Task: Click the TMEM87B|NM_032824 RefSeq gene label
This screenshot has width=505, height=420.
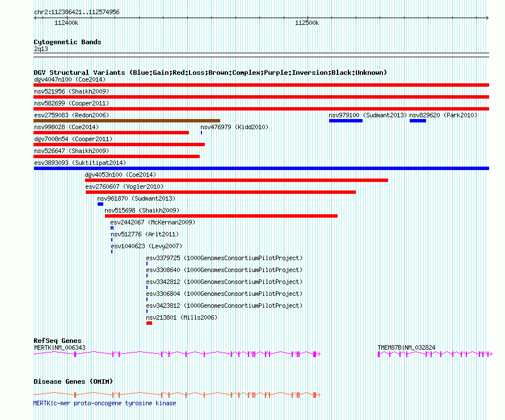Action: 406,347
